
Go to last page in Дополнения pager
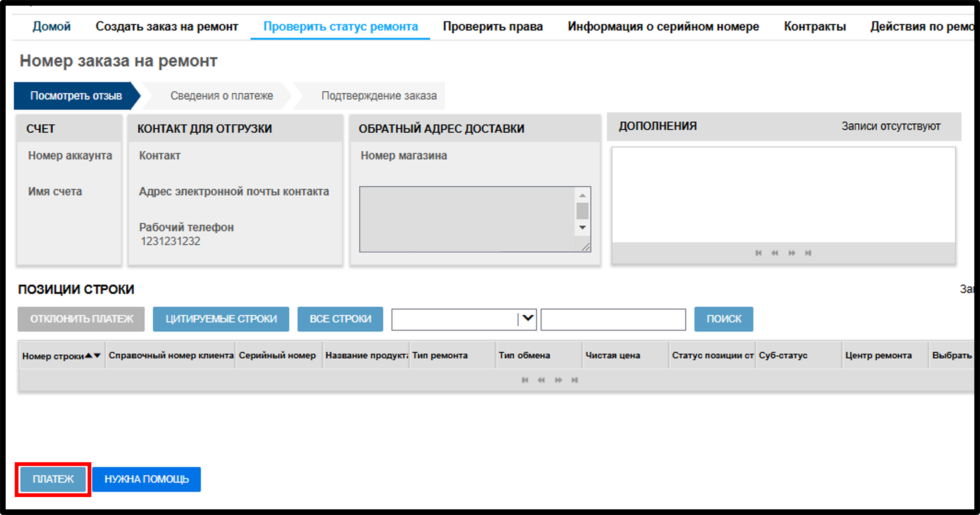click(808, 253)
